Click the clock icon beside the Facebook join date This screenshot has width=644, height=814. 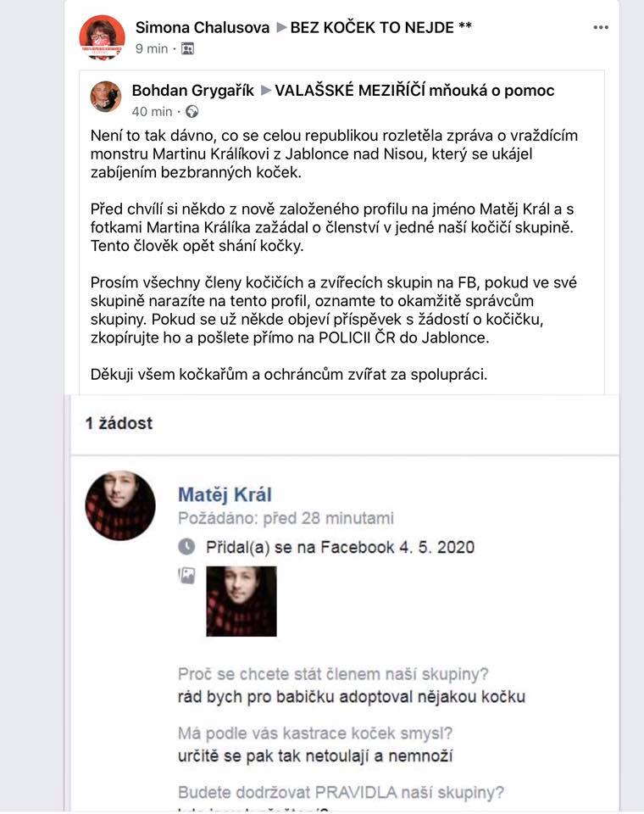pyautogui.click(x=186, y=546)
